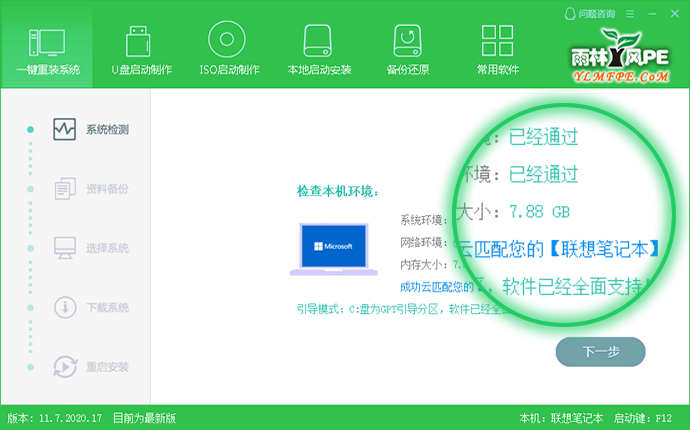Click the 检查本机环境 heading
Image resolution: width=690 pixels, height=430 pixels.
click(338, 191)
